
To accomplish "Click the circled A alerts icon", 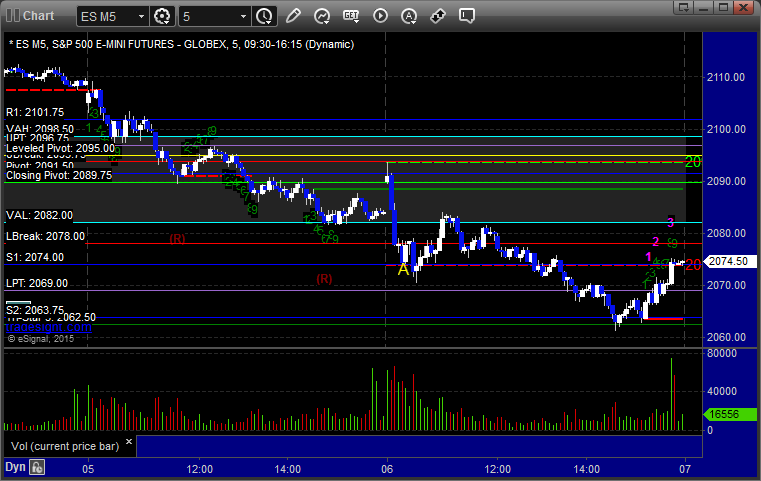I will coord(409,17).
